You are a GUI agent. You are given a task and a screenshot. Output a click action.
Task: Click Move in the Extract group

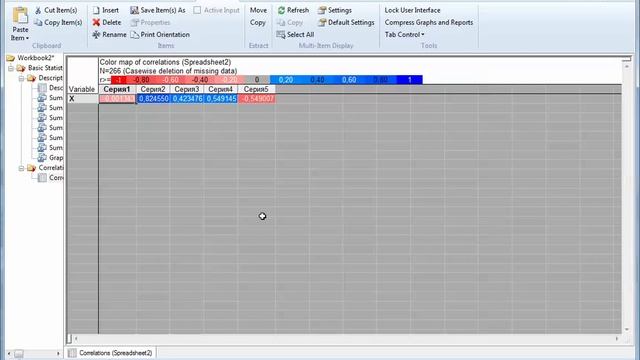pos(258,10)
